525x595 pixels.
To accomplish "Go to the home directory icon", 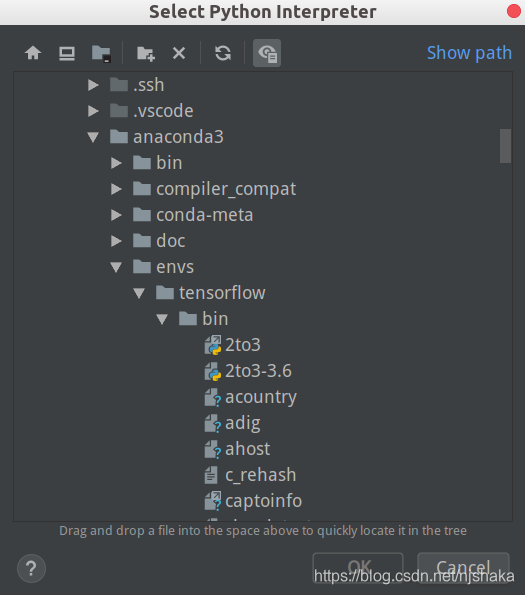I will [x=33, y=53].
